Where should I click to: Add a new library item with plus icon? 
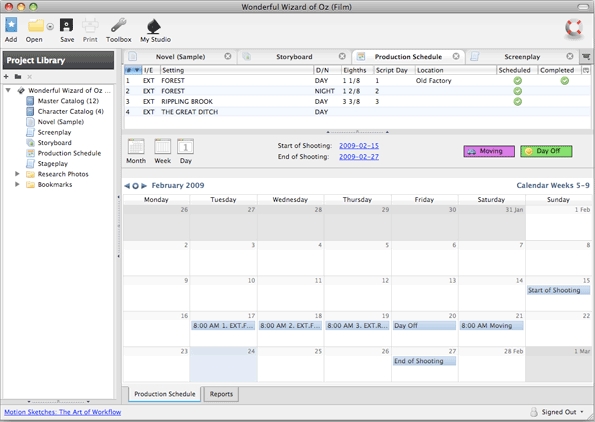(6, 77)
